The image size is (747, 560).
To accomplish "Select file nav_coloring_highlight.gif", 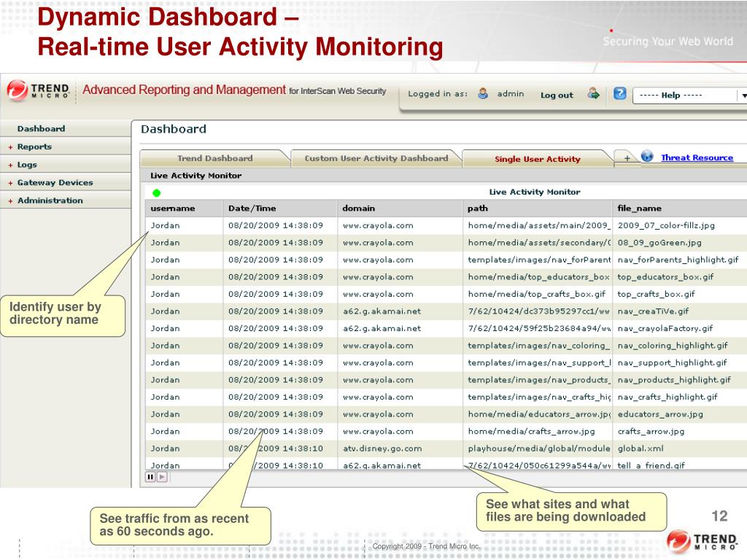I will pos(673,345).
